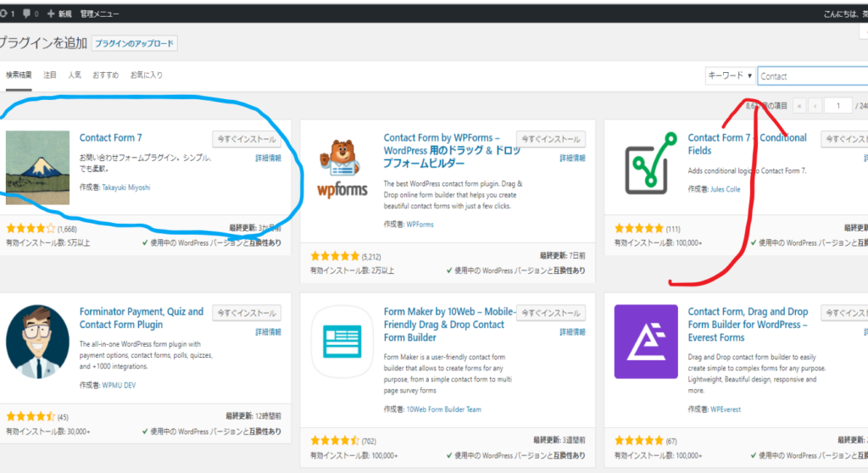Open author WPEverest link
Viewport: 868px width, 473px height.
(726, 409)
